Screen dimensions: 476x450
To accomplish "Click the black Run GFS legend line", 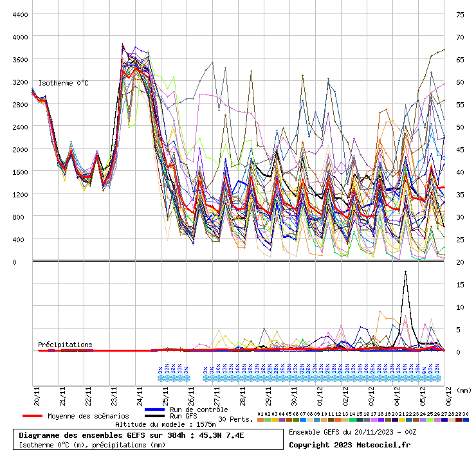I will [x=155, y=417].
